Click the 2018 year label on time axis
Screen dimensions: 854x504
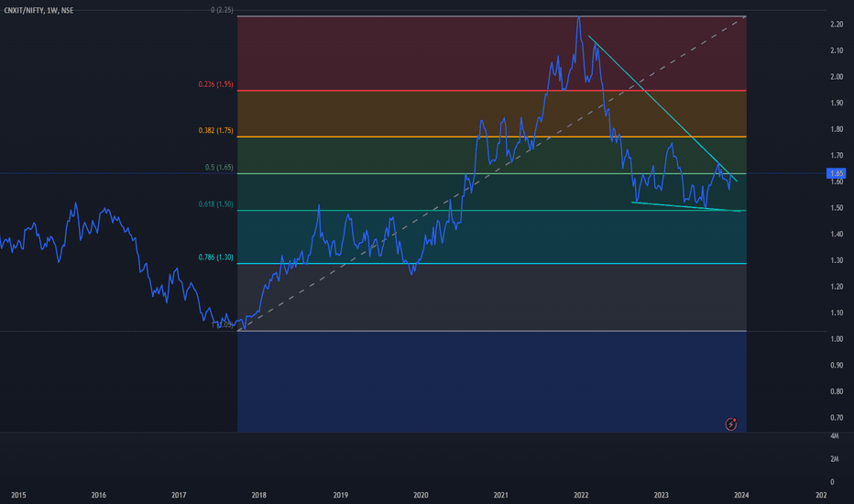pos(258,495)
